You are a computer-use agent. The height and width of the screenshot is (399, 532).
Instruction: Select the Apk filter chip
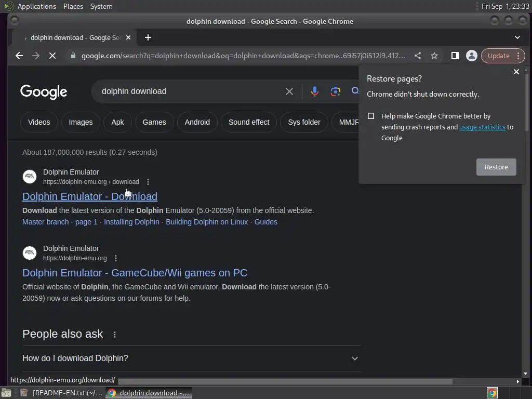click(x=117, y=122)
